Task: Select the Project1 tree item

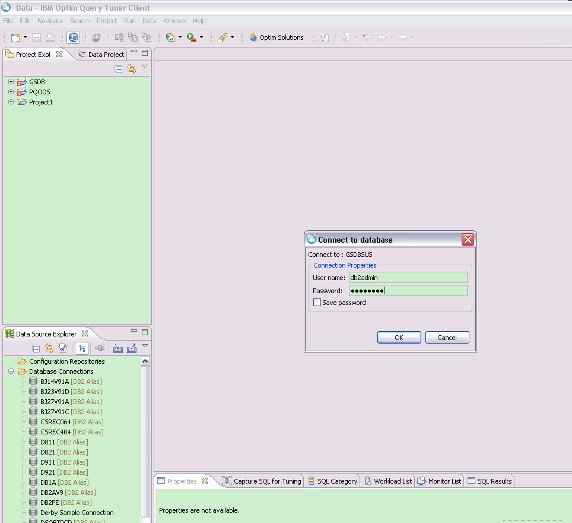Action: (40, 102)
